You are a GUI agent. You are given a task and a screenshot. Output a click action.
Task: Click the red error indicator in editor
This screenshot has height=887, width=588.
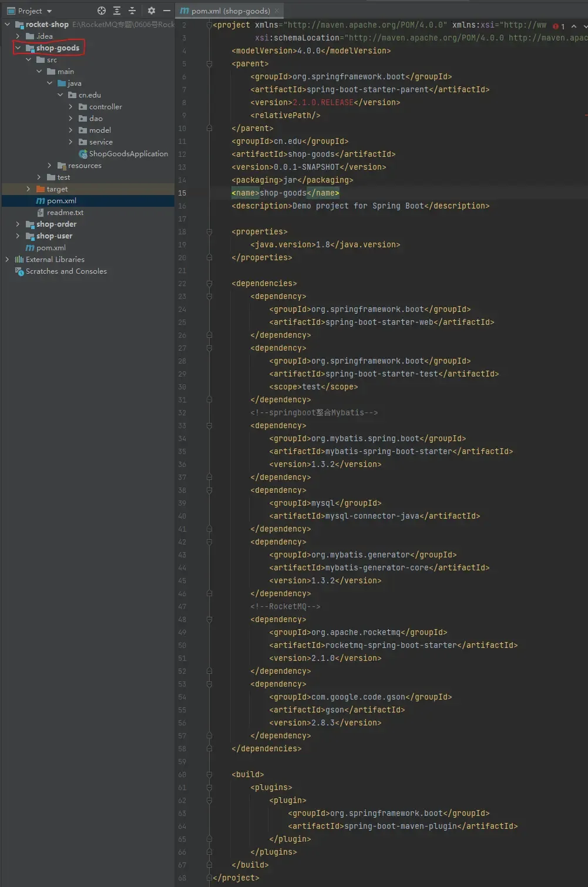[556, 26]
